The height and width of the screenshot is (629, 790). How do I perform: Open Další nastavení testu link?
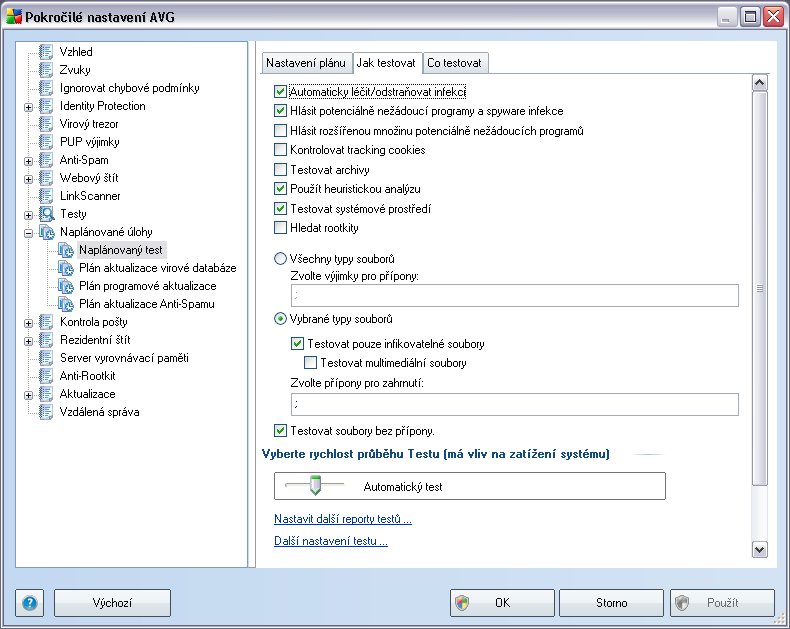pyautogui.click(x=331, y=541)
